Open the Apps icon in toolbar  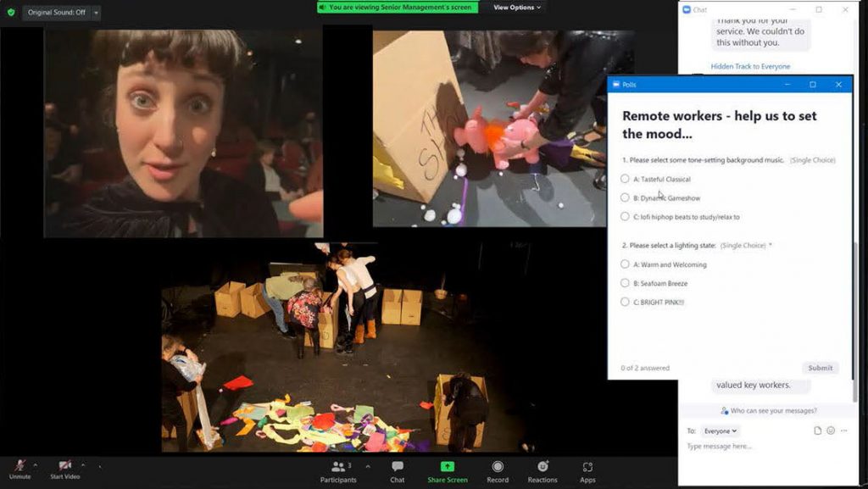coord(587,467)
